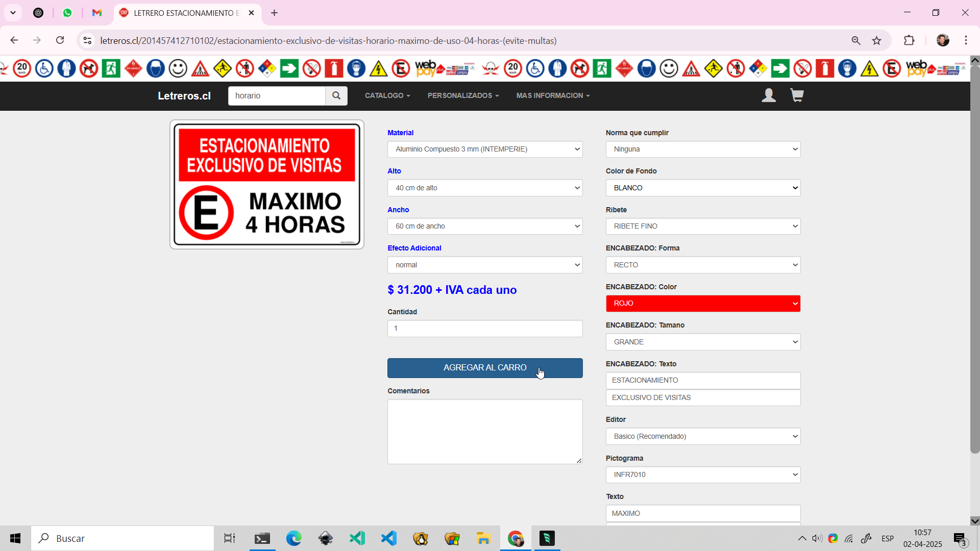Click the leftmost wheelchair accessibility sign icon
980x551 pixels.
44,68
